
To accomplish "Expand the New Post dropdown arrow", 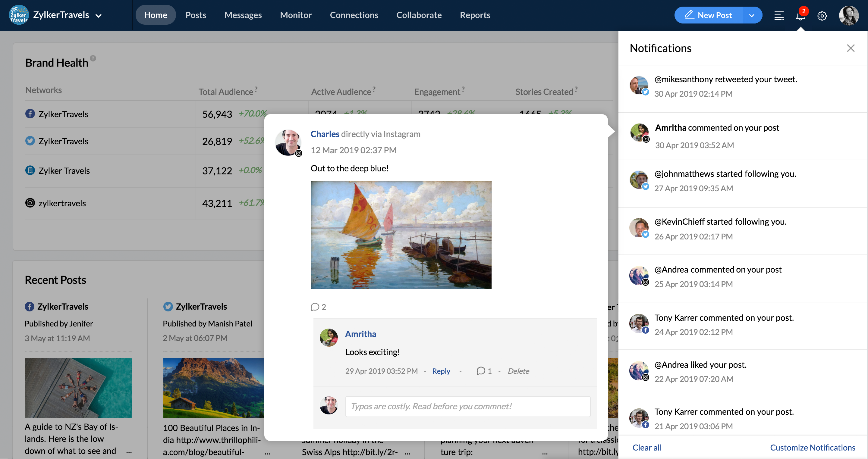I will pyautogui.click(x=751, y=15).
